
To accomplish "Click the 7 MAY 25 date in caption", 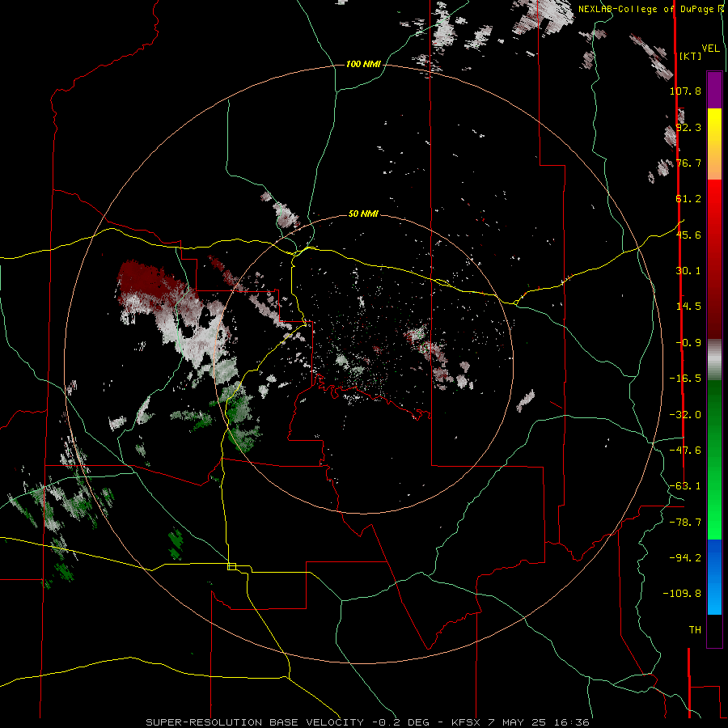I will tap(518, 722).
